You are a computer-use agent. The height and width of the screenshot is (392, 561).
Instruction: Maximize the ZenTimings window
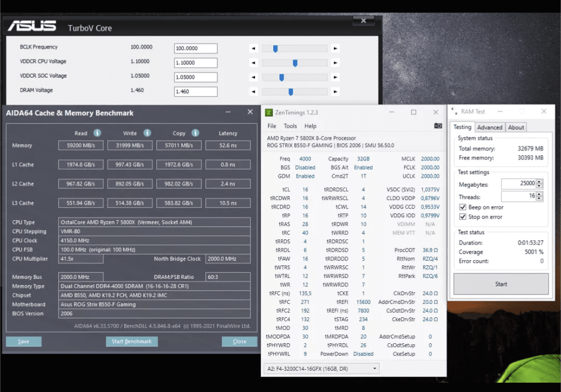[413, 112]
